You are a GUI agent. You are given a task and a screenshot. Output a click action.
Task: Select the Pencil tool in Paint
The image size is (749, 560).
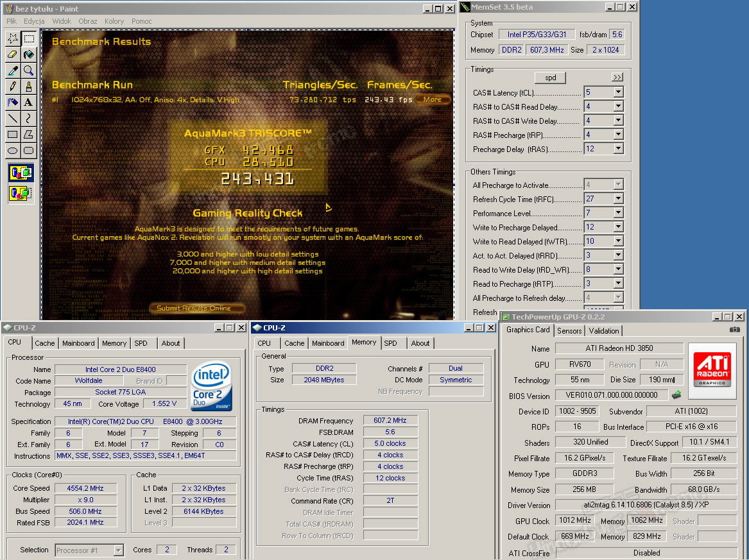pos(13,87)
